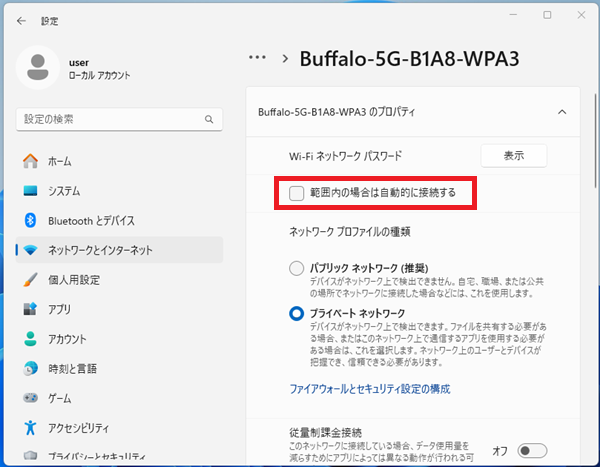Select プライベート ネットワーク radio button
The image size is (600, 467).
[x=297, y=314]
